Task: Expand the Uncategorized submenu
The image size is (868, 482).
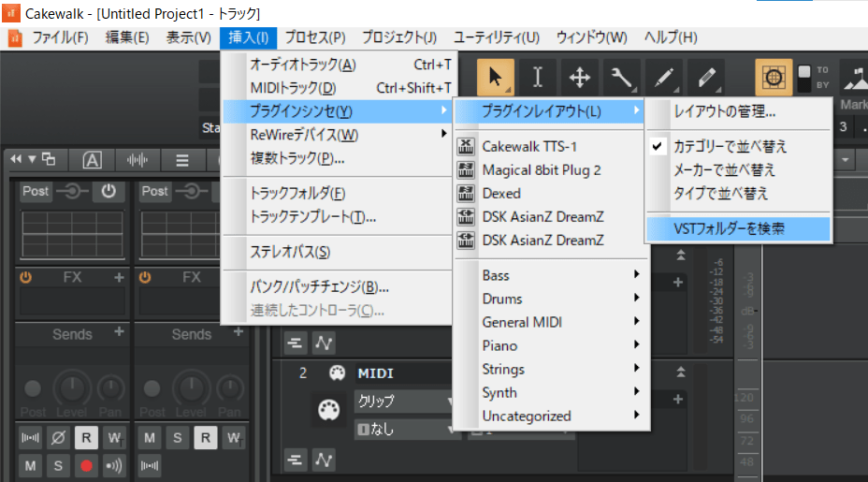Action: coord(551,416)
